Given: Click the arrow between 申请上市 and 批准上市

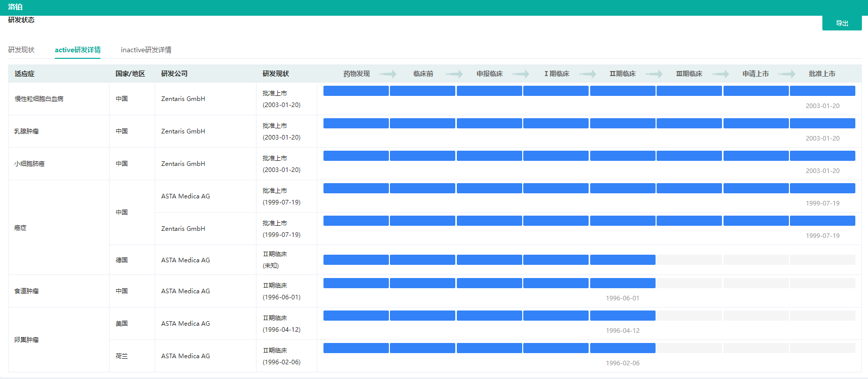Looking at the screenshot, I should [787, 74].
